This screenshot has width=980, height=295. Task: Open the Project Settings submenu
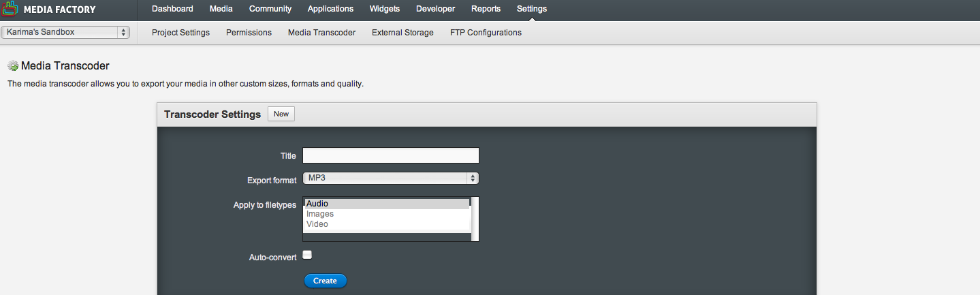(x=180, y=33)
